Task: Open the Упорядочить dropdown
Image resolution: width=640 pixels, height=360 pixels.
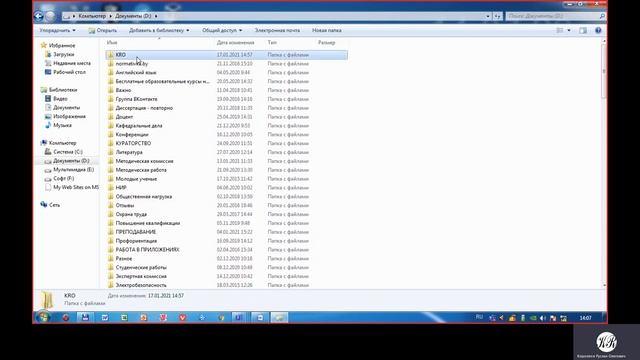Action: pyautogui.click(x=57, y=30)
